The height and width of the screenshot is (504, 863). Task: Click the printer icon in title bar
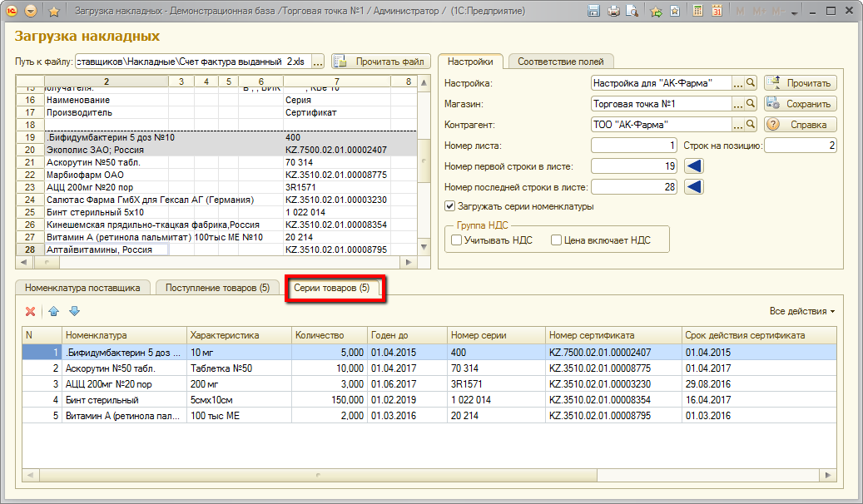click(x=613, y=11)
